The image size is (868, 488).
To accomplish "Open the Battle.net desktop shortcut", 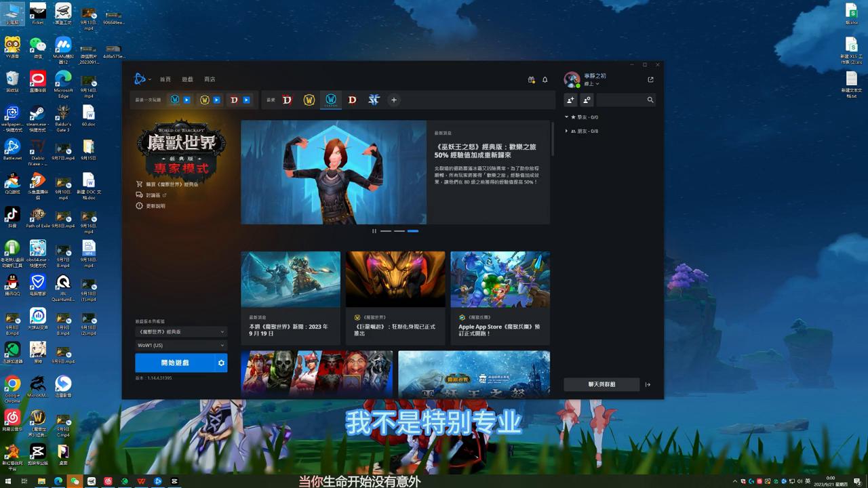I will pyautogui.click(x=12, y=150).
